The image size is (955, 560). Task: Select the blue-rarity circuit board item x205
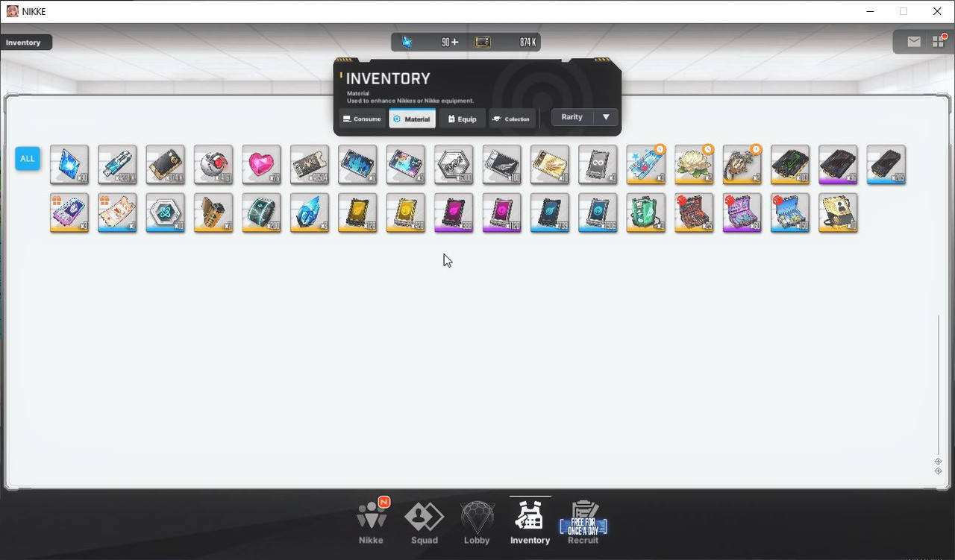(x=886, y=164)
